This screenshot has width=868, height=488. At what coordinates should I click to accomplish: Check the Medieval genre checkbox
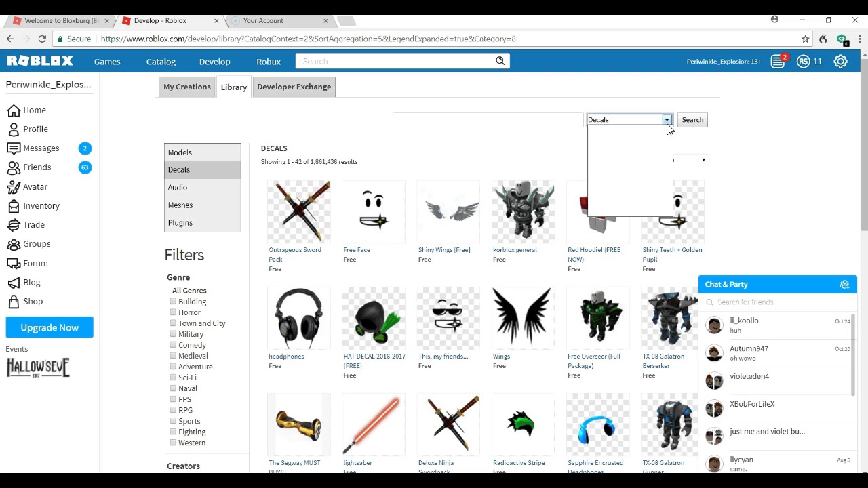click(173, 356)
